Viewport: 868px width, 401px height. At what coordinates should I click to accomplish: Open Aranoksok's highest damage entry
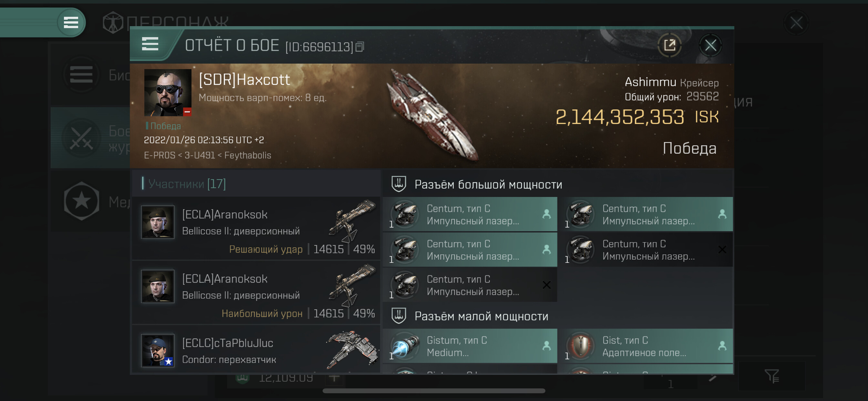point(256,293)
